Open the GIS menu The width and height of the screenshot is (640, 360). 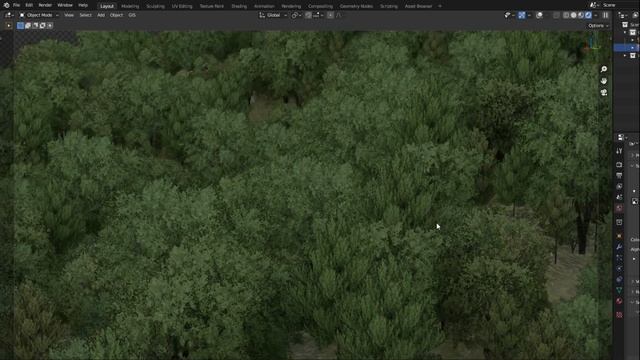[132, 15]
